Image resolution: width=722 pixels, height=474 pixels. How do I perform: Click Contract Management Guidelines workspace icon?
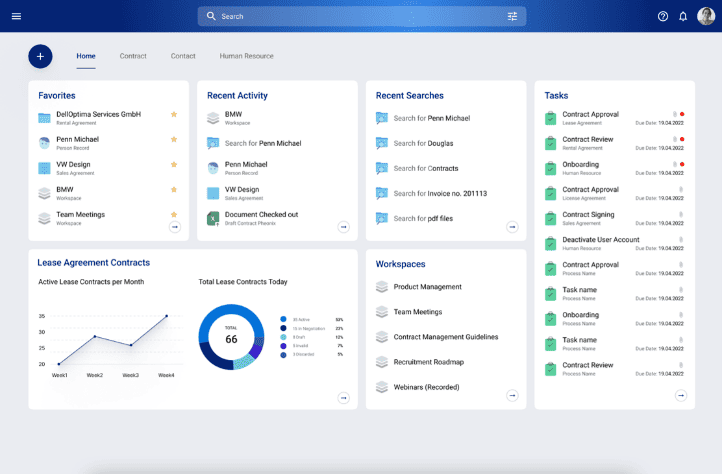point(382,337)
